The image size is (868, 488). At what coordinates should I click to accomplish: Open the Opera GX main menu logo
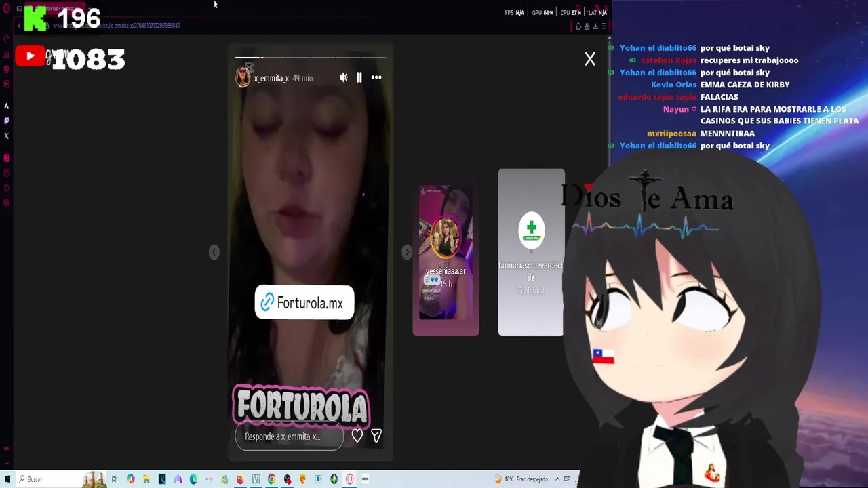6,9
